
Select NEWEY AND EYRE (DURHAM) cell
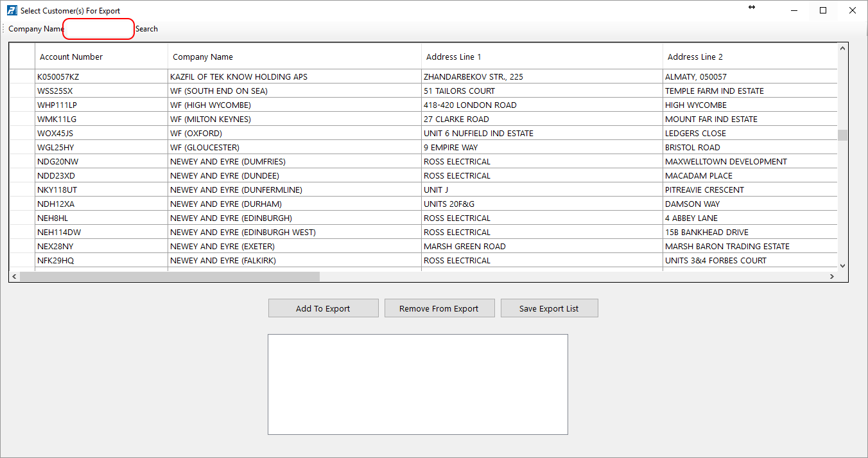click(x=295, y=204)
